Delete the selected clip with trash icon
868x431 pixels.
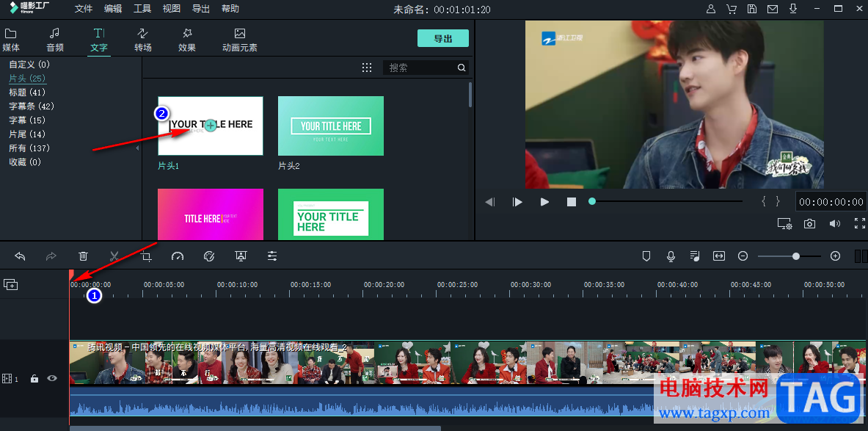[83, 256]
